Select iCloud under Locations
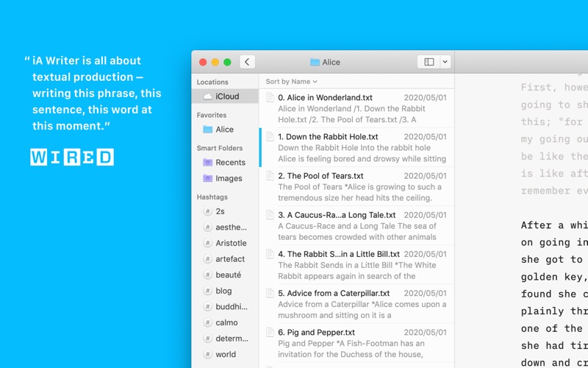This screenshot has height=368, width=588. click(x=225, y=96)
